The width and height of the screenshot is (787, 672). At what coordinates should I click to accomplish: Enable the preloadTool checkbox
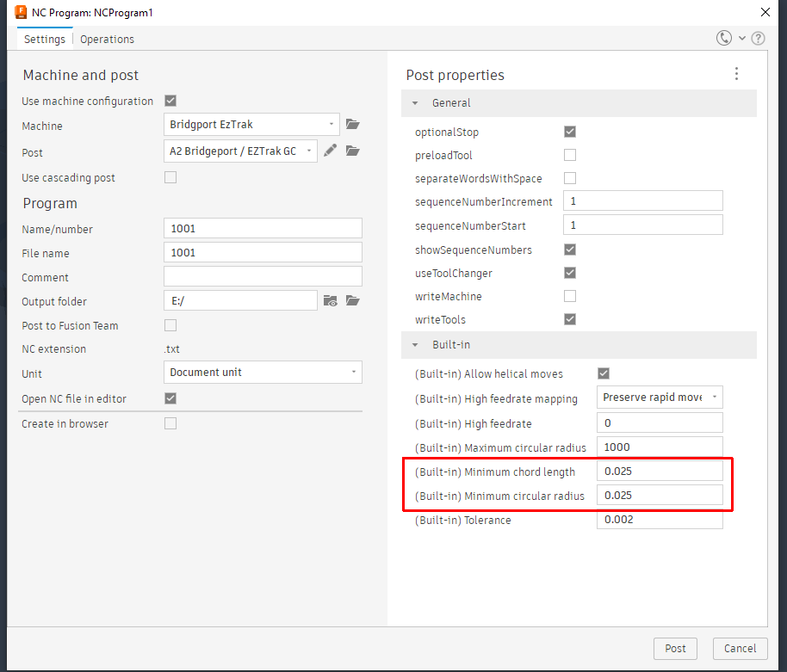[x=570, y=156]
